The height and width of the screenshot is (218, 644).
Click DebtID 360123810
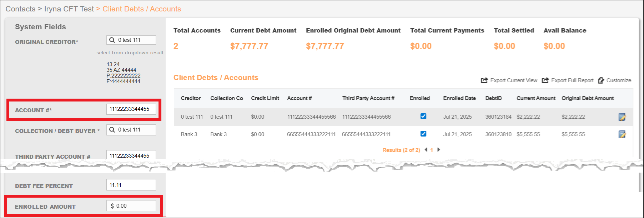pos(498,134)
